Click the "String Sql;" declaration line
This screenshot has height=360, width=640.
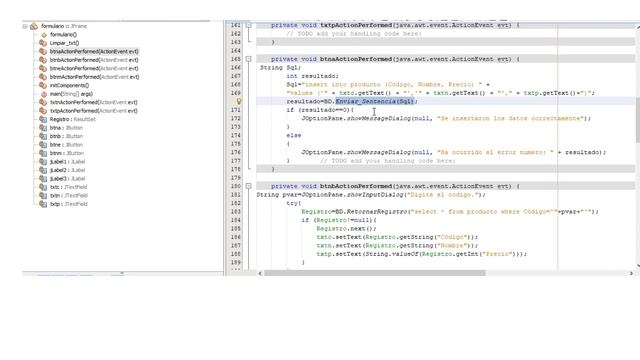coord(280,68)
